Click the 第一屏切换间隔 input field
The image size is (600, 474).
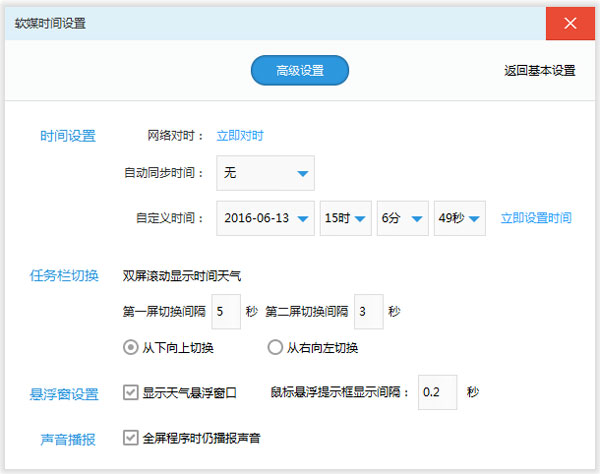[226, 312]
